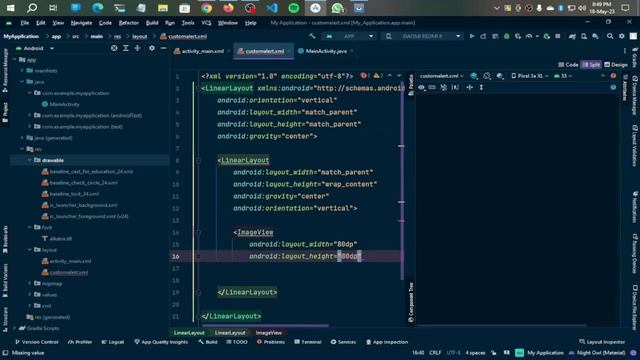
Task: Open Chrome from the taskbar
Action: pos(207,8)
